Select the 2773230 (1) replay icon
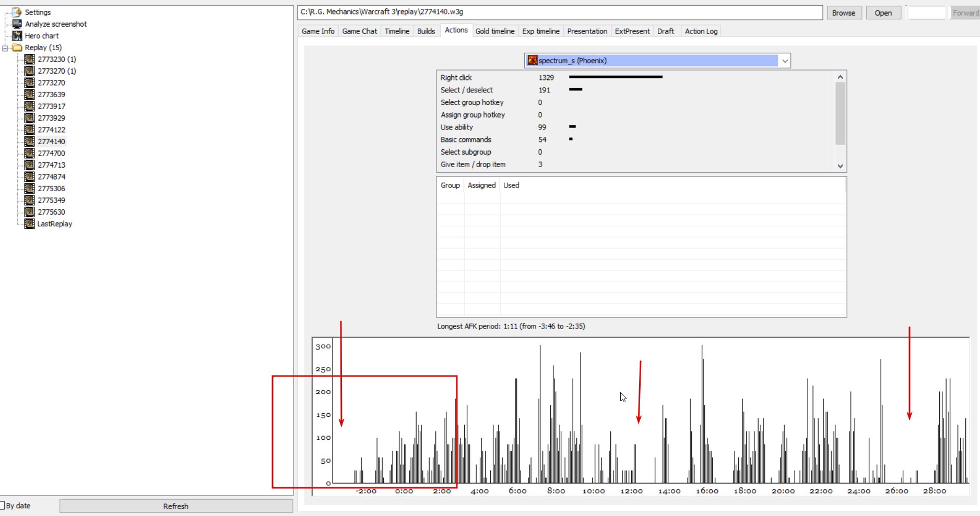 tap(30, 59)
